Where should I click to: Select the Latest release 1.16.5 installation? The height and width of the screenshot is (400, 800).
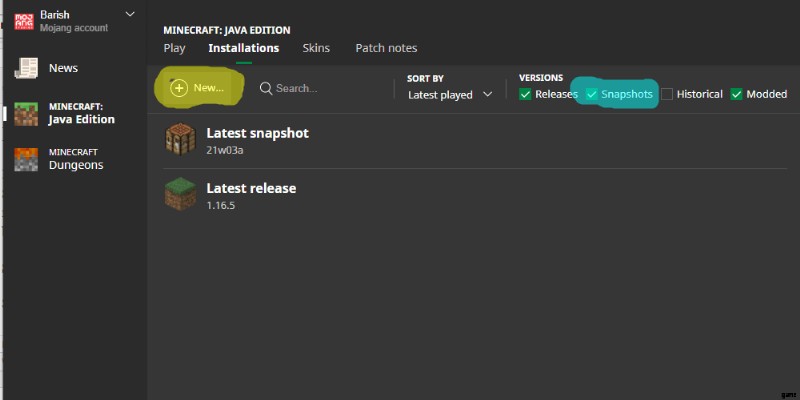click(251, 196)
